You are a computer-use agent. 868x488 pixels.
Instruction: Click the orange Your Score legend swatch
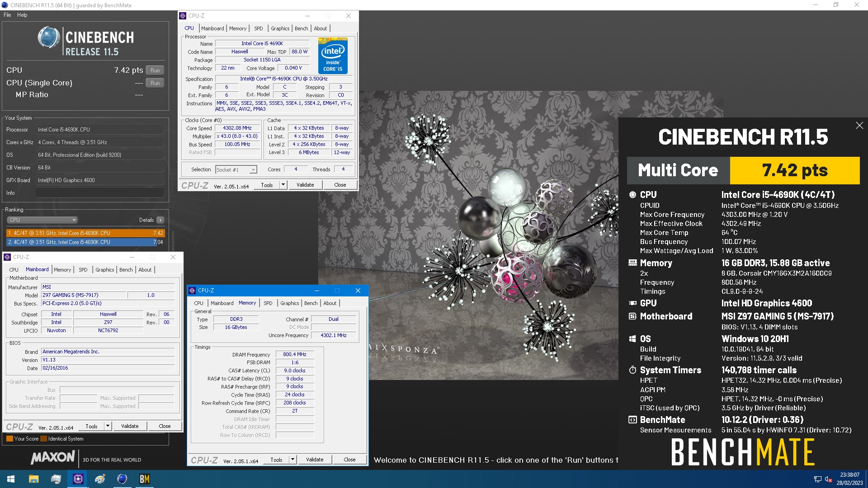click(x=9, y=439)
